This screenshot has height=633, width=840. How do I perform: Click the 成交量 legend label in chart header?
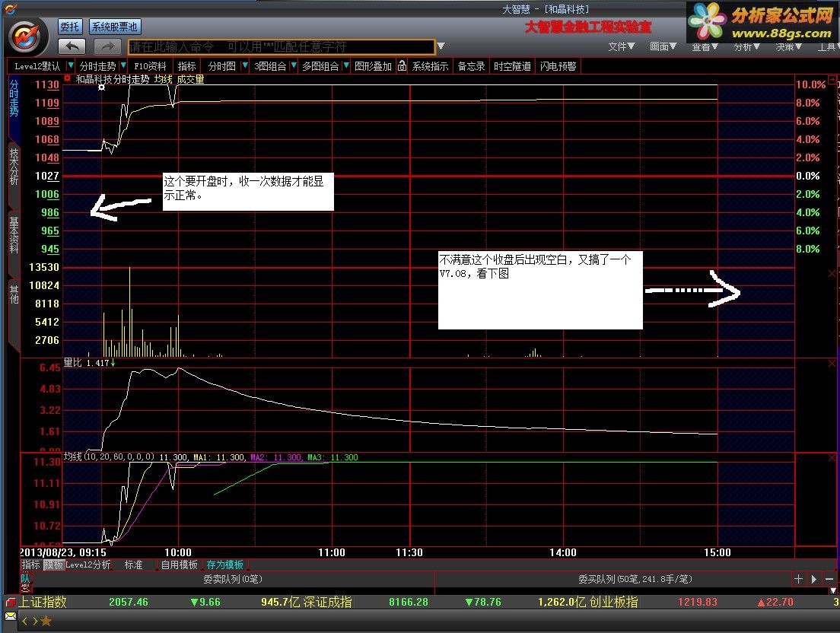click(x=190, y=78)
